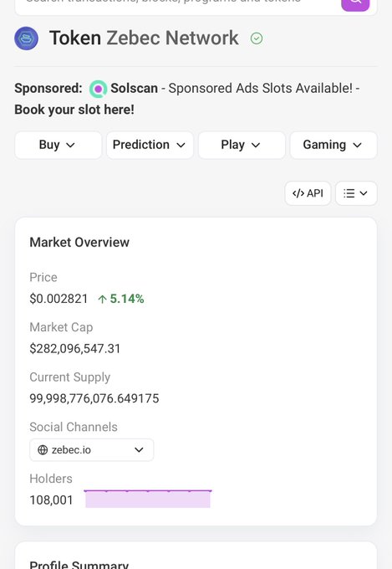Click the market cap value $282,096,547.31

[x=75, y=349]
